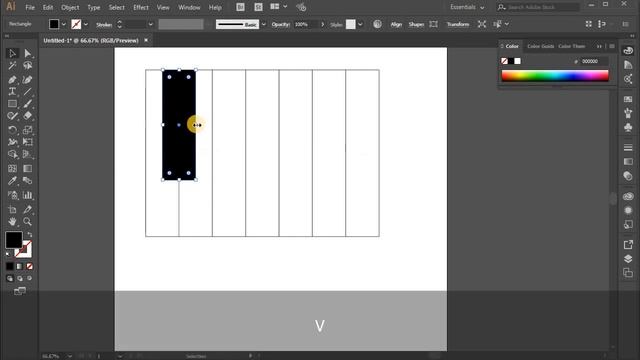The image size is (640, 360).
Task: Change screen mode button
Action: (20, 291)
